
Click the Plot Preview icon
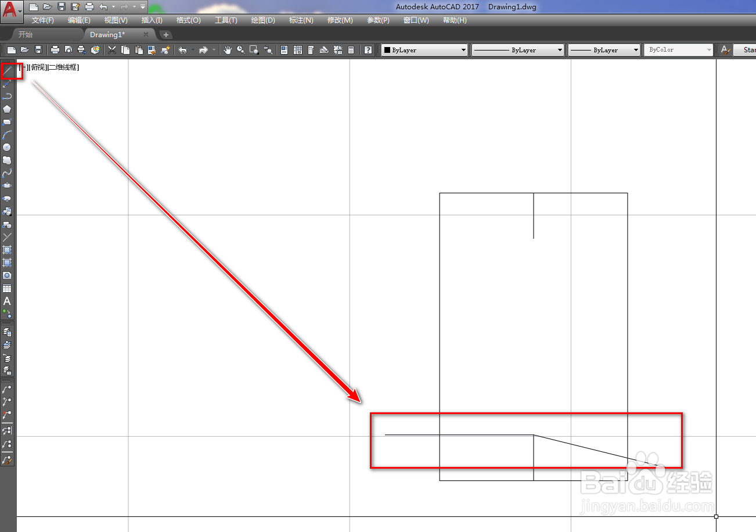(x=69, y=50)
